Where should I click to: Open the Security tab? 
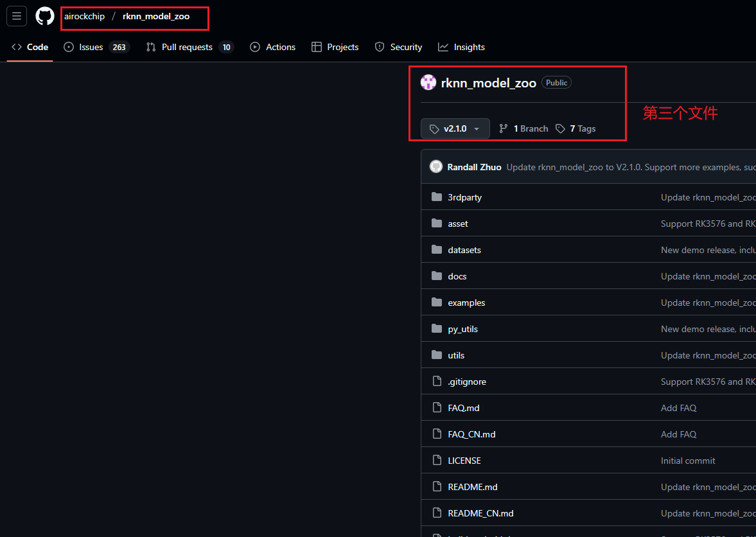coord(399,47)
